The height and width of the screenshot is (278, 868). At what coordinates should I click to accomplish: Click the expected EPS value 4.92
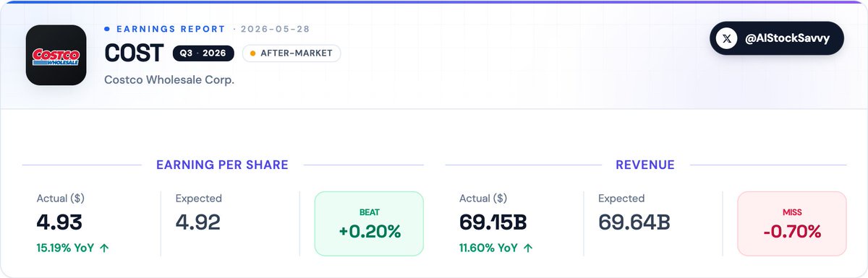198,222
